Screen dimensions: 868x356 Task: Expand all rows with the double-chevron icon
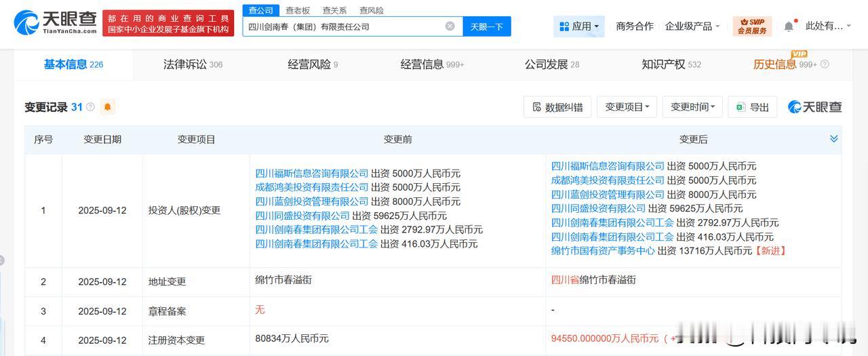(834, 139)
